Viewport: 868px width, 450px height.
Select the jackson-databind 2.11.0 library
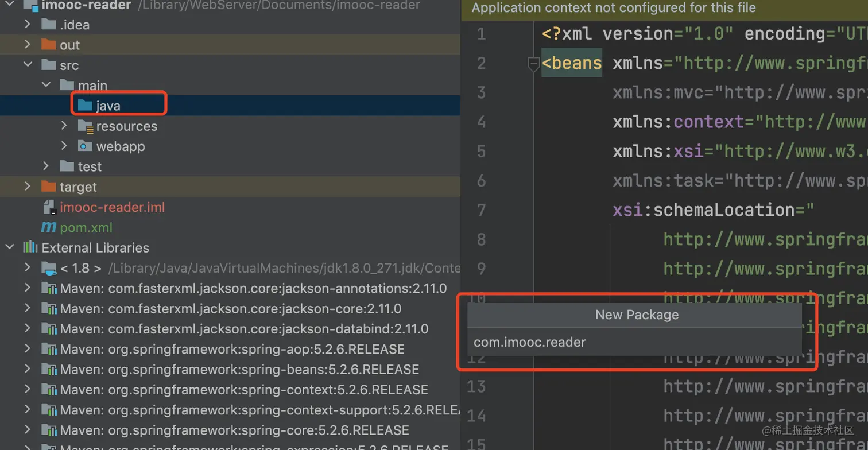coord(244,329)
